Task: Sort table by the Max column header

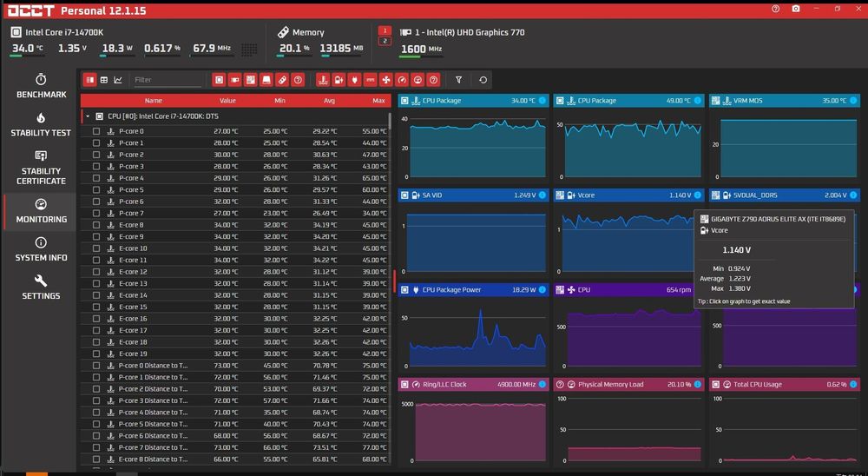Action: [x=378, y=101]
